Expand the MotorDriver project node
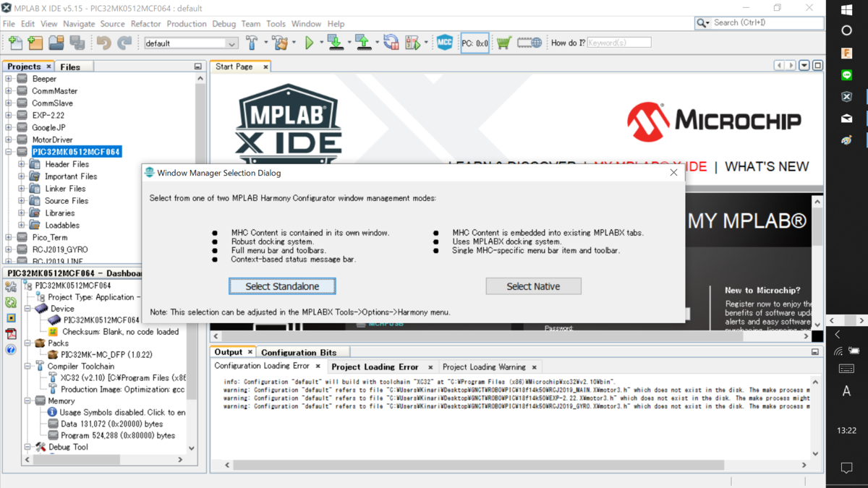The width and height of the screenshot is (868, 488). (9, 140)
